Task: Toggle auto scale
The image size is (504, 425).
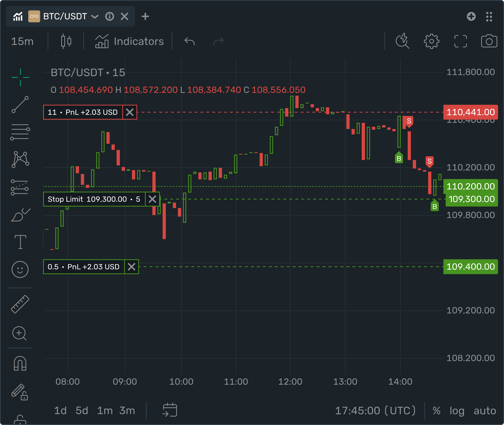Action: pos(485,411)
